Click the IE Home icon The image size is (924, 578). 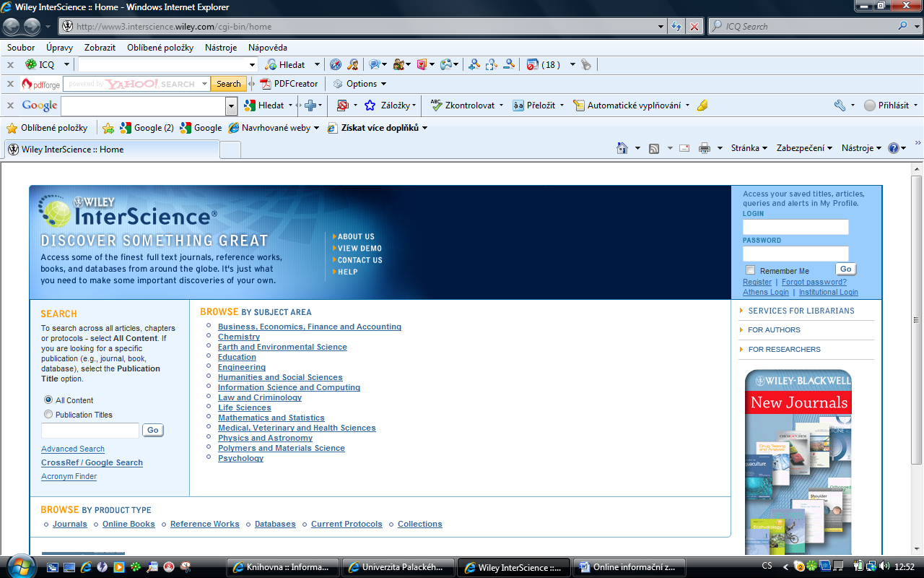point(622,148)
